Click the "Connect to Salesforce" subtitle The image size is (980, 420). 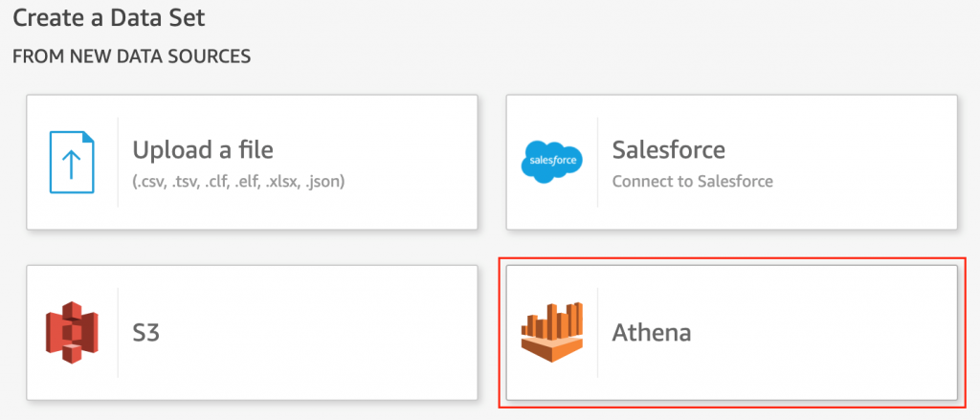(x=692, y=181)
